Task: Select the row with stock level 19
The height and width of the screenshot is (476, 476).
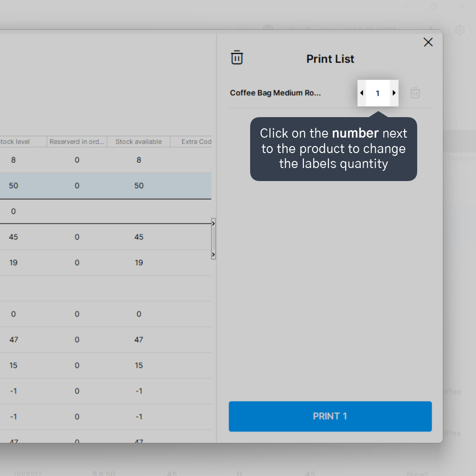Action: coord(105,263)
